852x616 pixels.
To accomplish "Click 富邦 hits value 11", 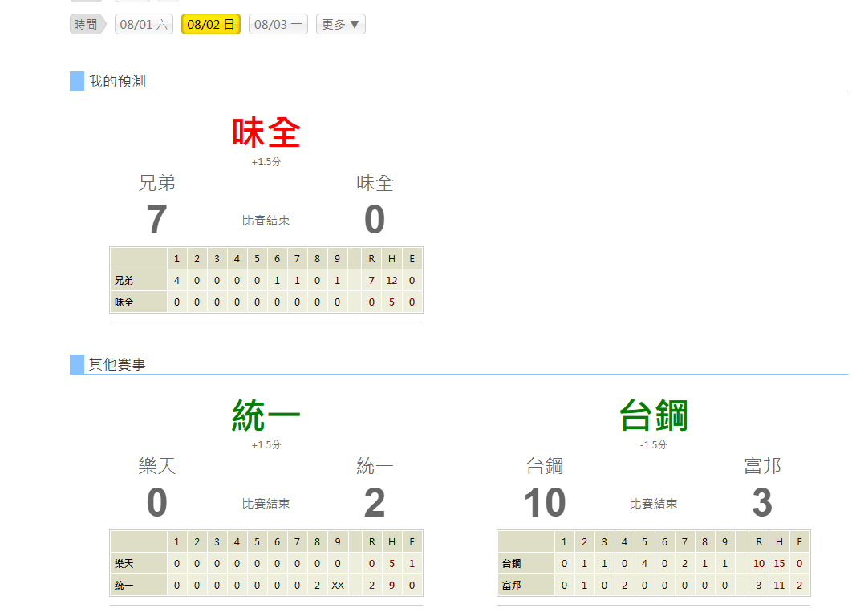I will point(779,585).
